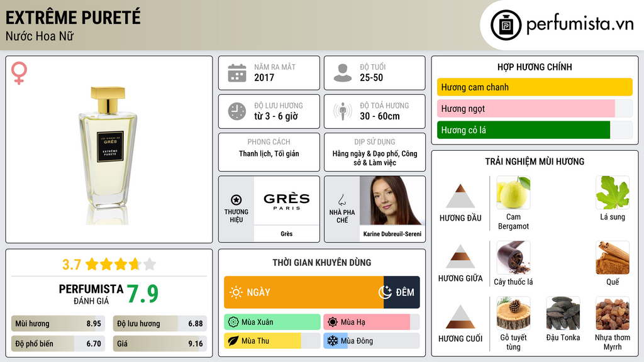
Task: Select the Cam Bergamot note image
Action: click(513, 193)
